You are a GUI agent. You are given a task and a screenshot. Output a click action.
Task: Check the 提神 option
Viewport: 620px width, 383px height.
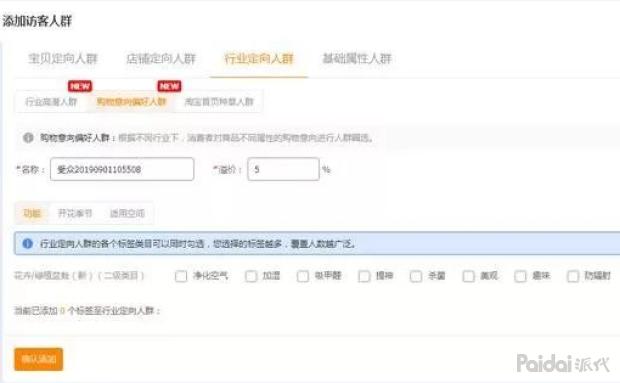[x=364, y=276]
